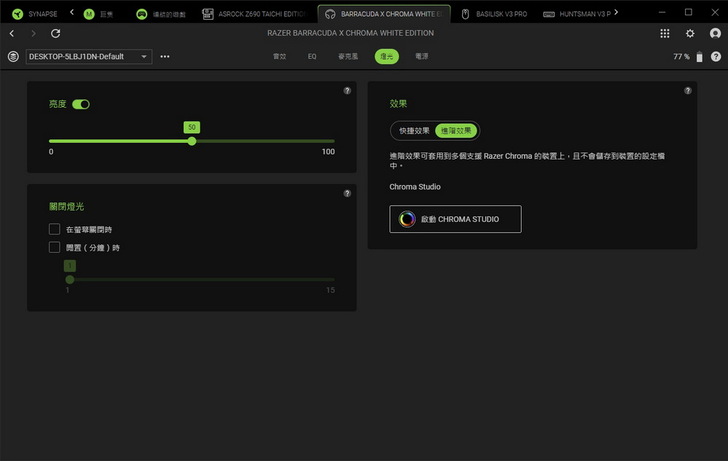The height and width of the screenshot is (461, 728).
Task: Open the apps grid icon
Action: pos(666,33)
